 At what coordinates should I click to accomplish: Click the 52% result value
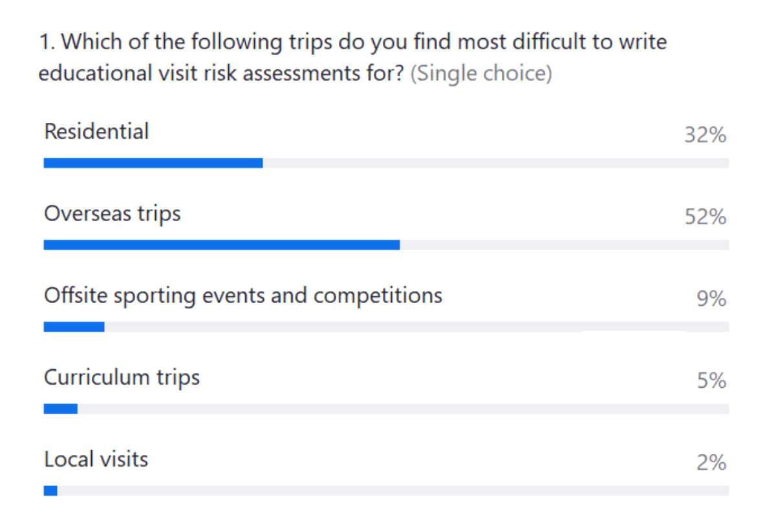(x=706, y=217)
